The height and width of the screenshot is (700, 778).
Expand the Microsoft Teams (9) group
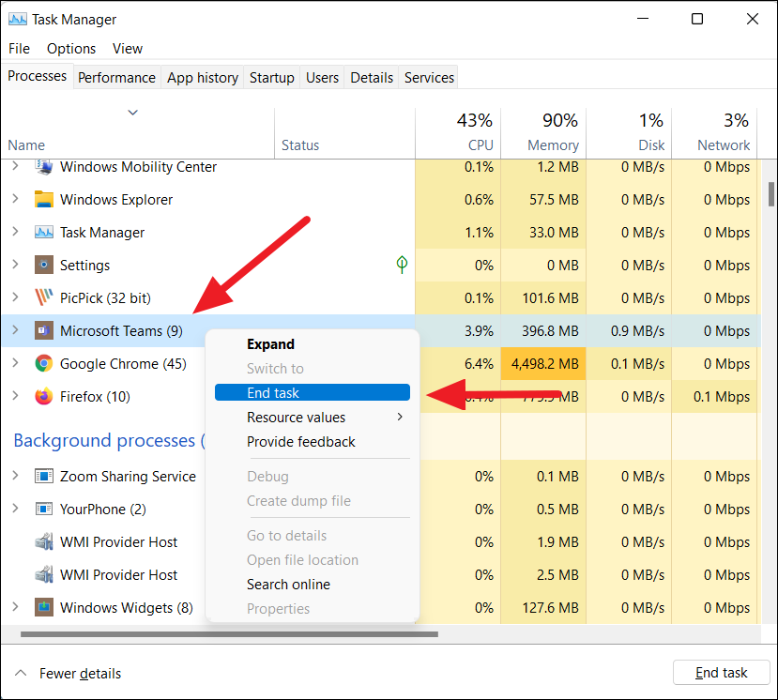click(x=15, y=330)
